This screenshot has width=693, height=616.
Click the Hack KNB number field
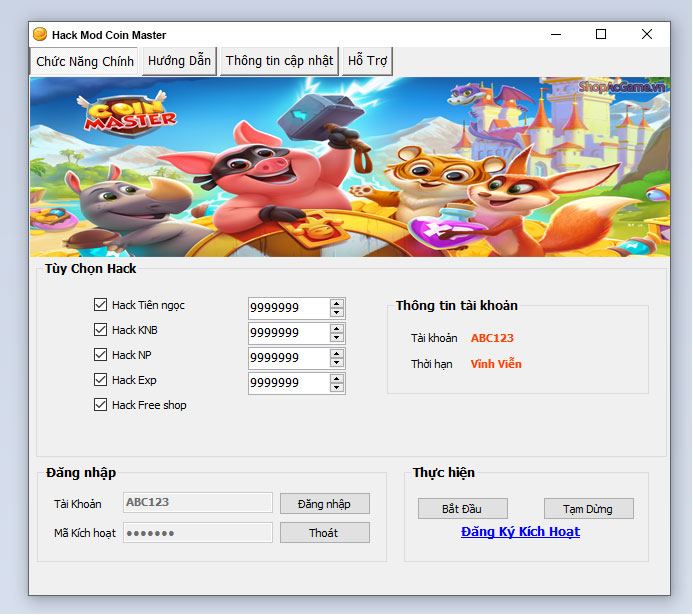tap(289, 333)
